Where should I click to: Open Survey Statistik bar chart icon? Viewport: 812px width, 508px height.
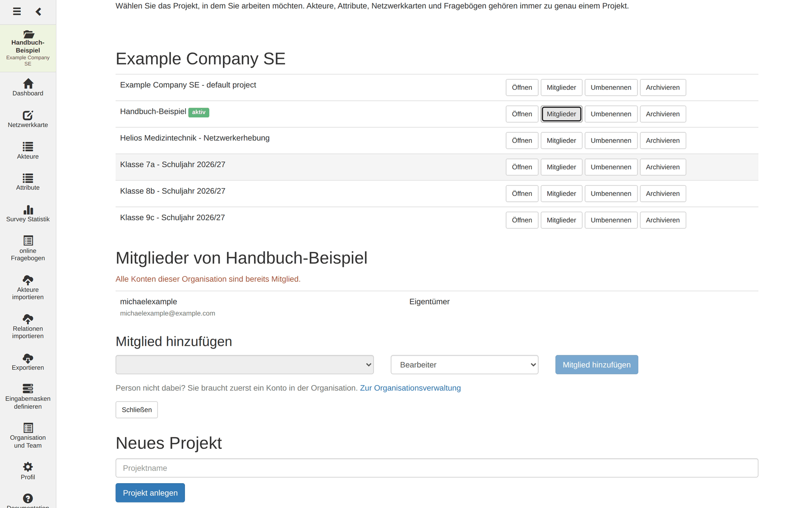tap(28, 210)
